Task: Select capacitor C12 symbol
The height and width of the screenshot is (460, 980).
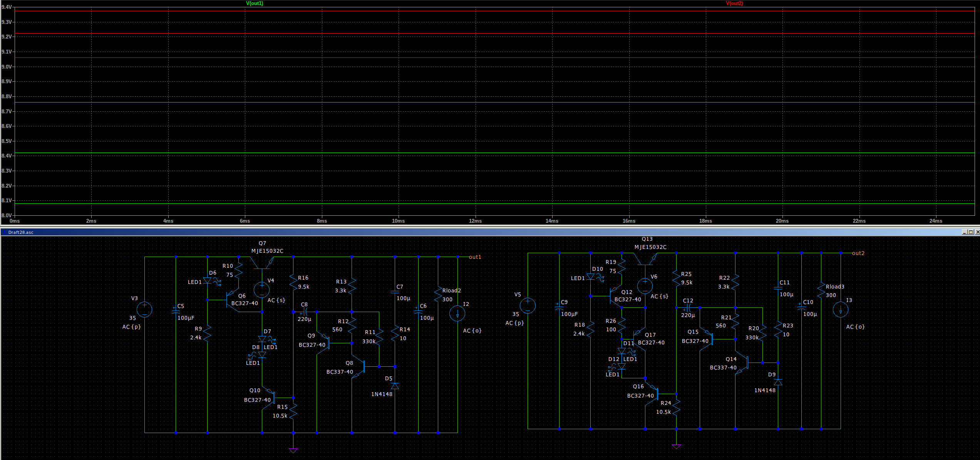Action: (688, 308)
